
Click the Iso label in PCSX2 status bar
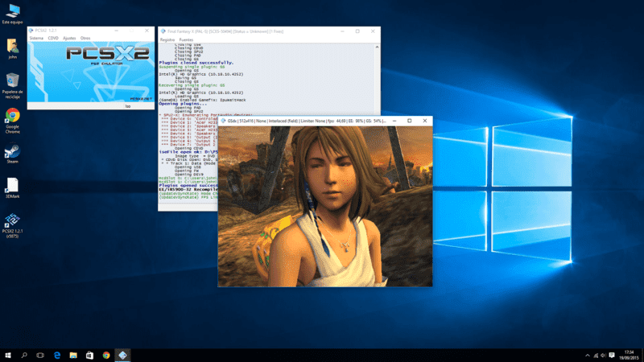coord(128,106)
